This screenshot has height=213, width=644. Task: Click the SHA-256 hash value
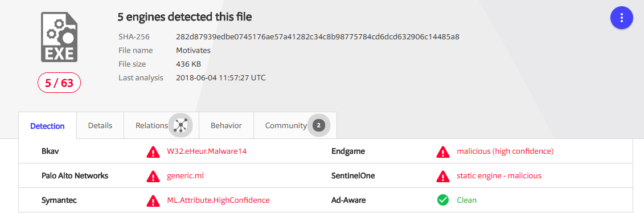(x=318, y=36)
